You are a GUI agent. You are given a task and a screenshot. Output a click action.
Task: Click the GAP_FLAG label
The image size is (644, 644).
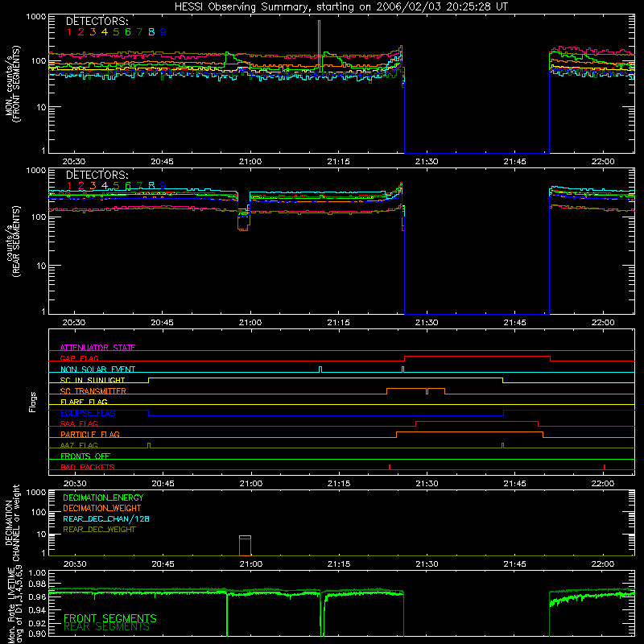[x=79, y=358]
